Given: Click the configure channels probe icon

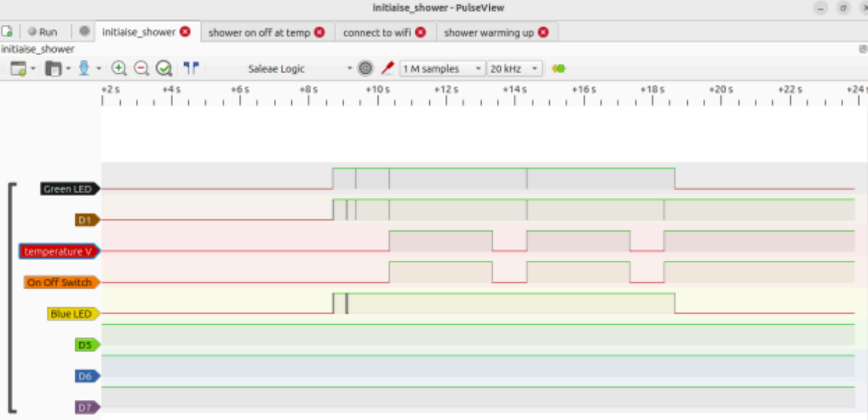Looking at the screenshot, I should click(388, 68).
